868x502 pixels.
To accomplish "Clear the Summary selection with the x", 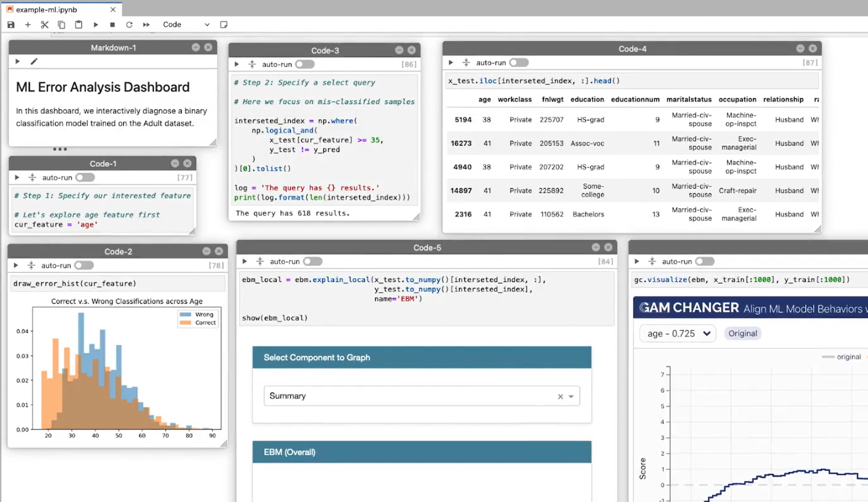I will click(x=560, y=396).
